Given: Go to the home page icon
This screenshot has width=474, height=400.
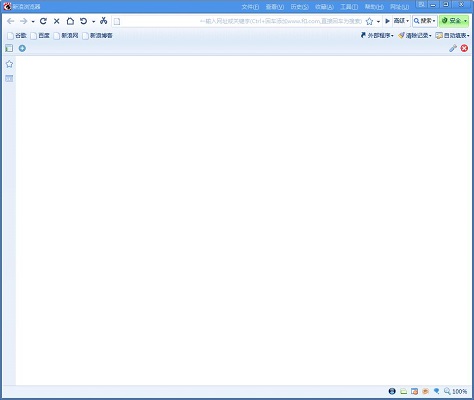Looking at the screenshot, I should tap(70, 21).
